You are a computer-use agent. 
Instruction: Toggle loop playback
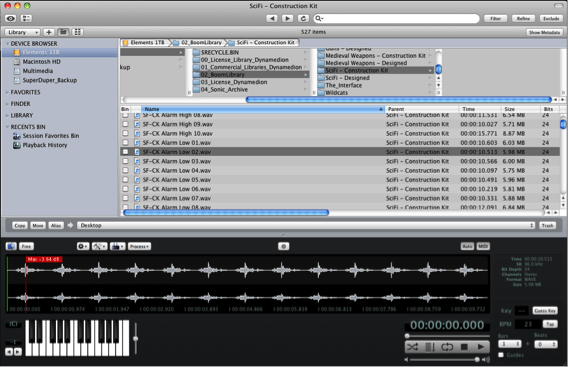(447, 347)
